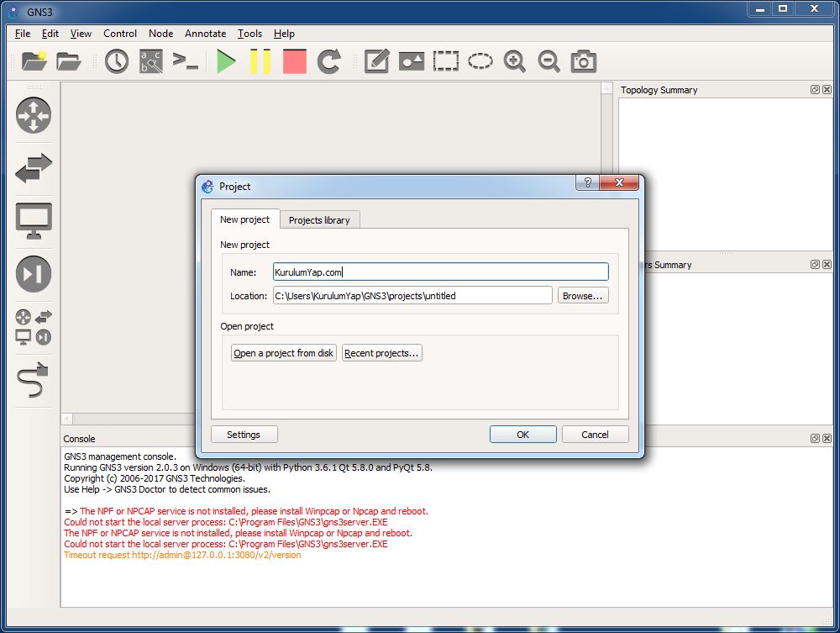Select the New project tab
Image resolution: width=840 pixels, height=633 pixels.
tap(244, 219)
